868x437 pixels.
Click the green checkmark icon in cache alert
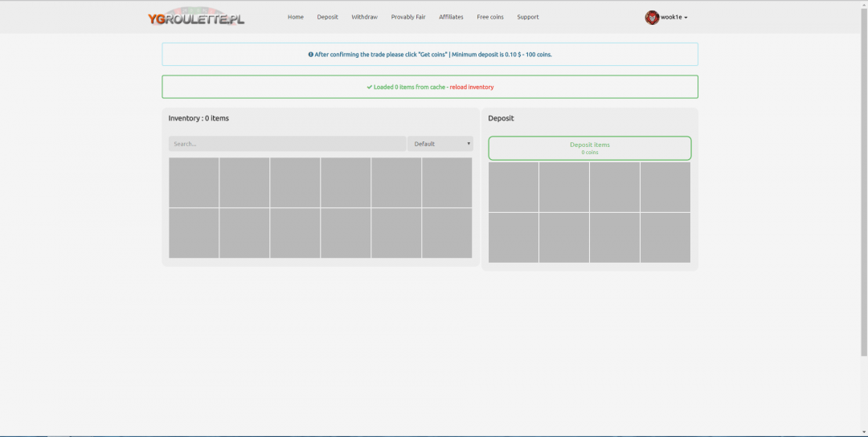(369, 87)
